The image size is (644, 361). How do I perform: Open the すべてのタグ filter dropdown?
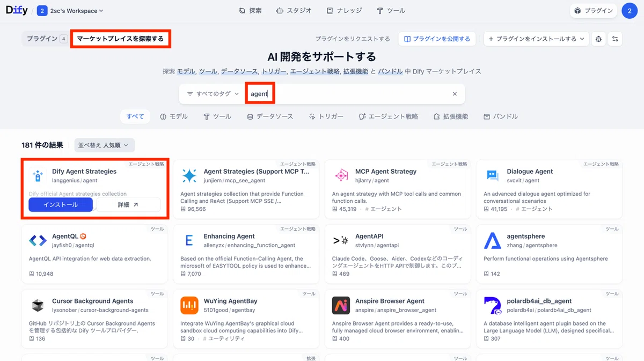(x=213, y=94)
